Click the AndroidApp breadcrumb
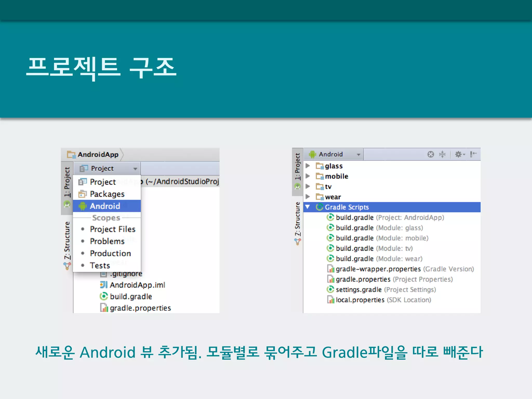 tap(93, 155)
